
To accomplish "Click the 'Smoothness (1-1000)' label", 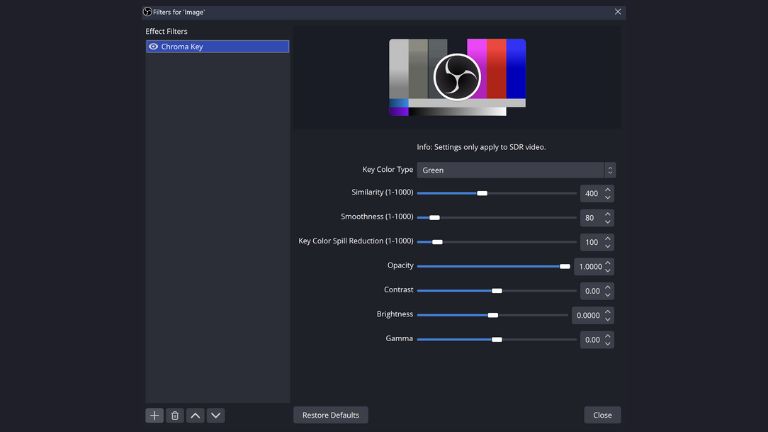I will [377, 216].
